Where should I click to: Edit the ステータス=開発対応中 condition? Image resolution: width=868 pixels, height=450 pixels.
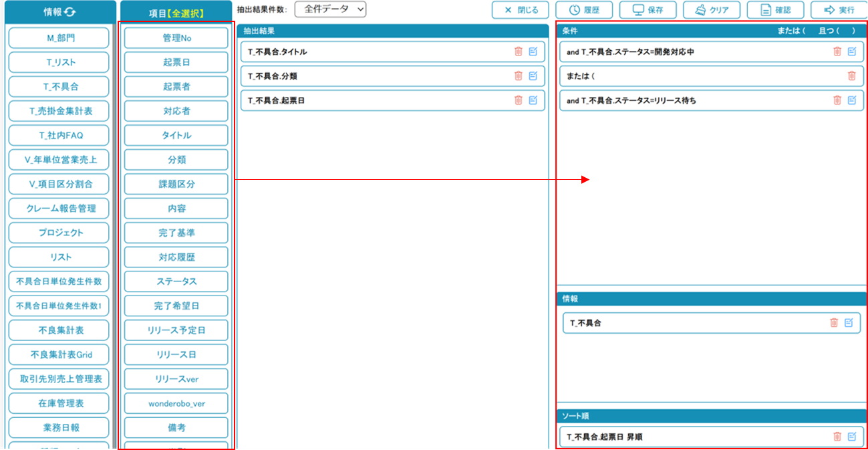[852, 51]
